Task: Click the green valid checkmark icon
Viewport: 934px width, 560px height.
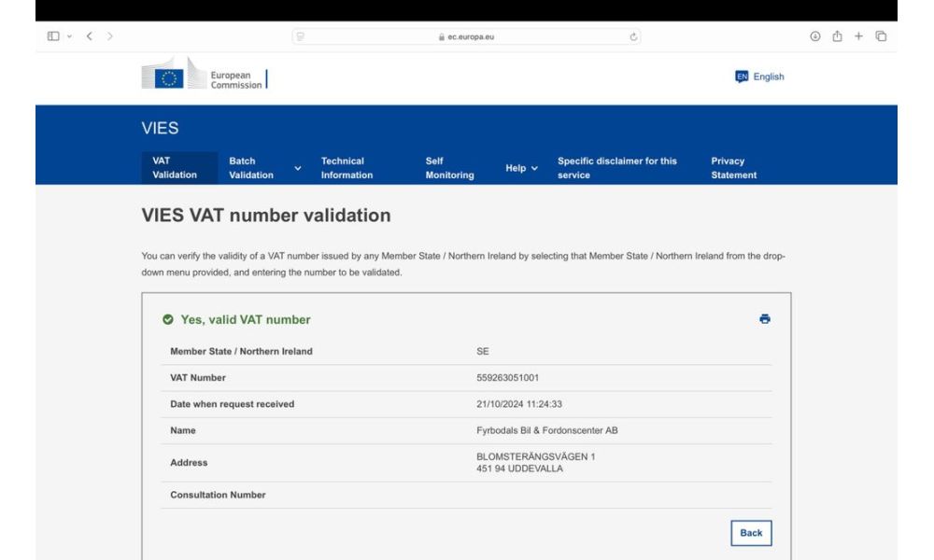Action: tap(168, 319)
